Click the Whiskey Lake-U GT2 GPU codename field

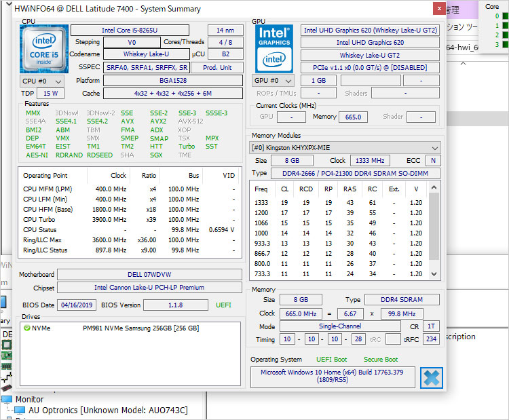[x=370, y=55]
